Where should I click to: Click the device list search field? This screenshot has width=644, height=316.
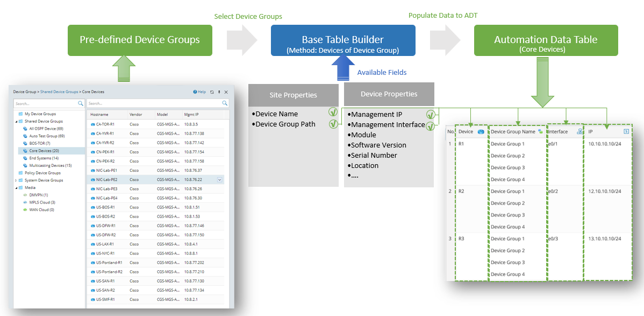pos(153,103)
